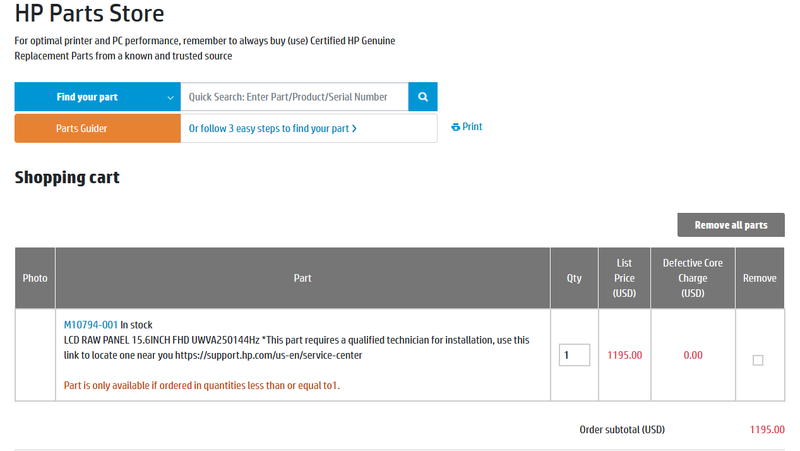This screenshot has height=451, width=800.
Task: Open part number M10794-001 link
Action: (x=90, y=325)
